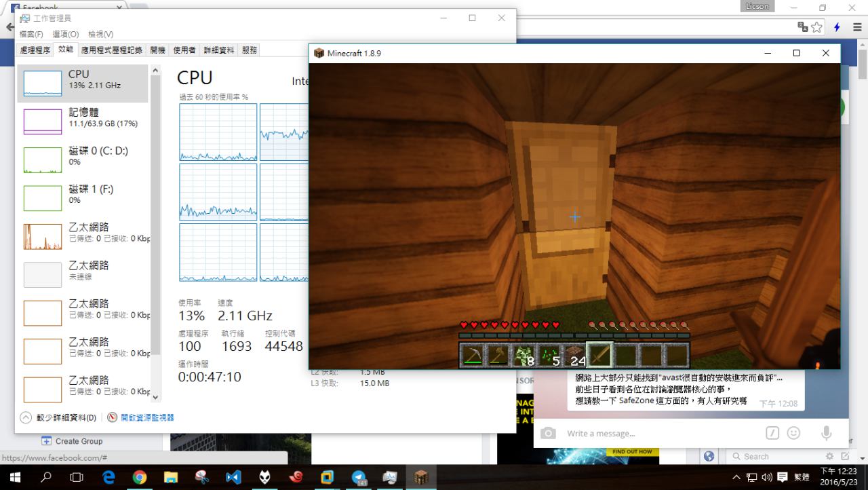The image size is (868, 490).
Task: Open the Windows Start menu
Action: click(x=15, y=477)
